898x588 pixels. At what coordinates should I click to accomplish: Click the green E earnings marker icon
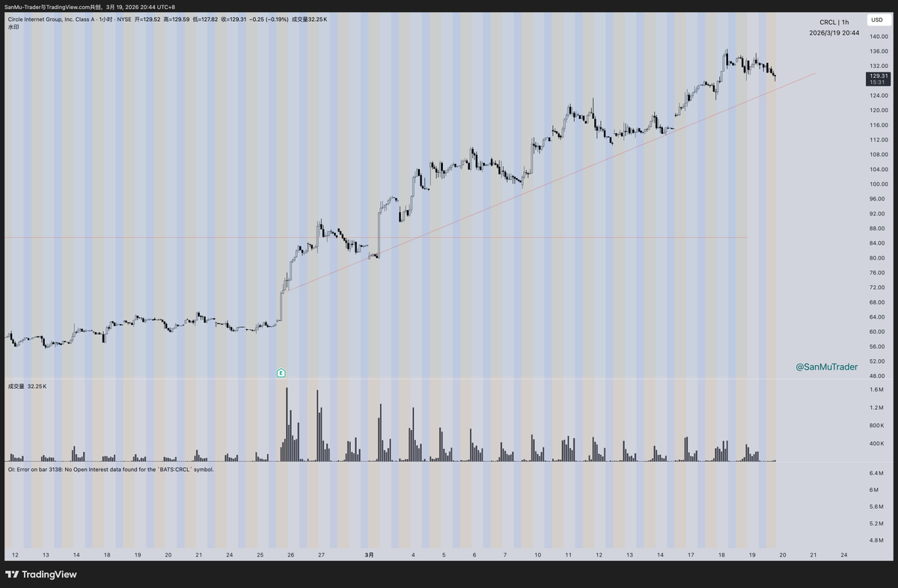(x=281, y=373)
